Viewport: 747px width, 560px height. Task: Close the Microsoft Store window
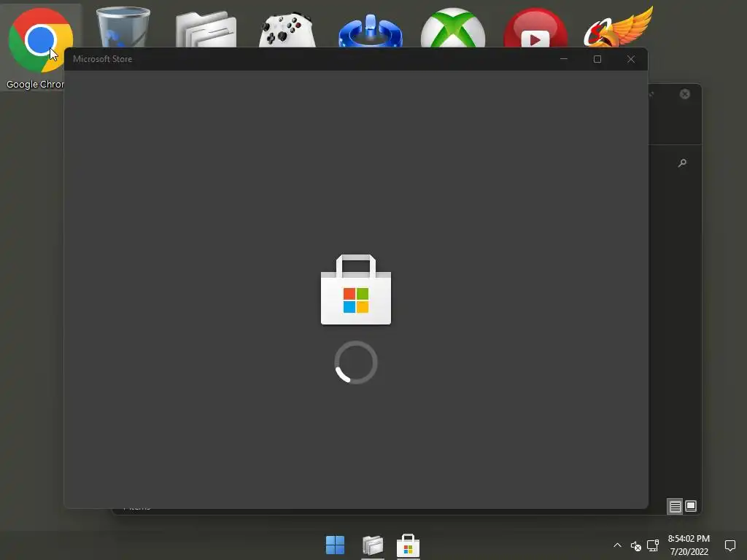click(x=631, y=59)
